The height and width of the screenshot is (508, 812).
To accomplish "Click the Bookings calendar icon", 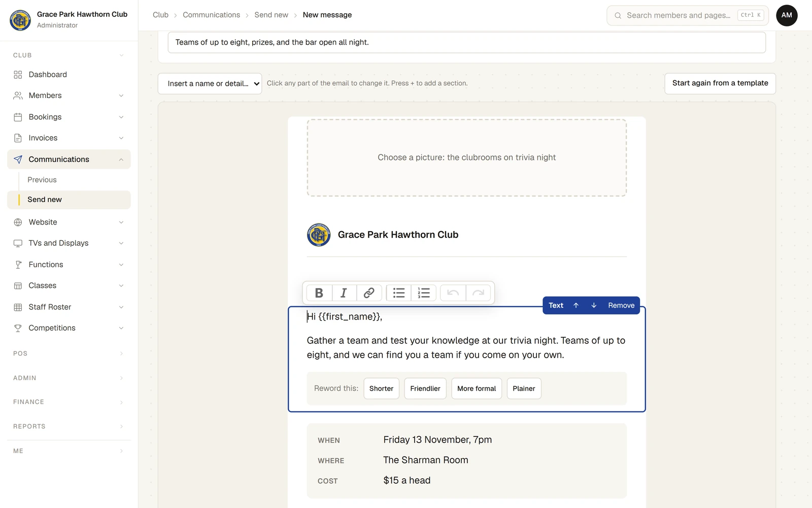I will [x=18, y=117].
